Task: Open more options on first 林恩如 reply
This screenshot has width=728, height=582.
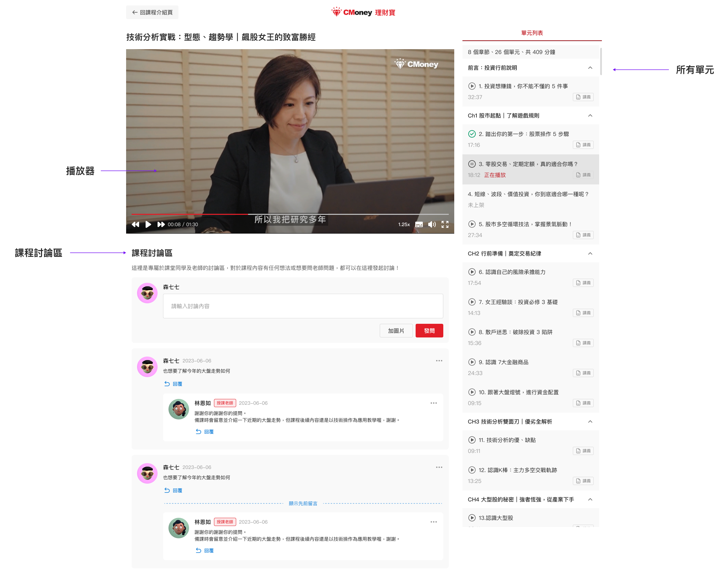Action: coord(434,403)
